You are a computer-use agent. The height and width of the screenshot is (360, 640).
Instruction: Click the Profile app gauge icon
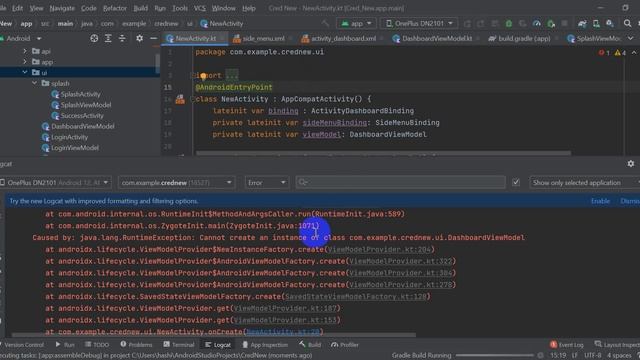coord(537,24)
